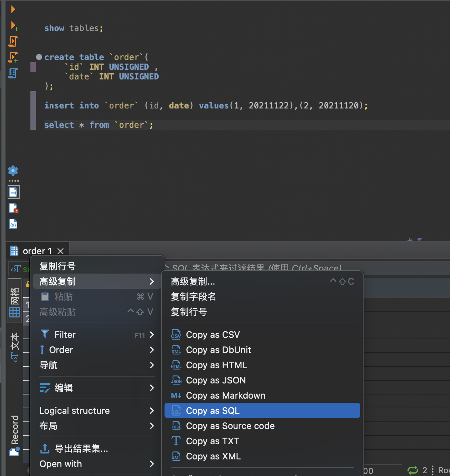Close the order 1 tab
The width and height of the screenshot is (450, 476).
pos(60,251)
